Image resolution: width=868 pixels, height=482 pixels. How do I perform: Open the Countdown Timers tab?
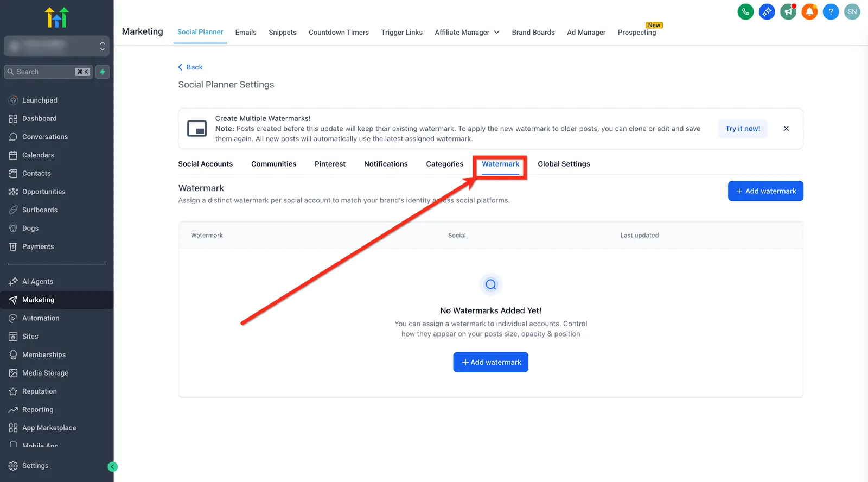pos(339,33)
